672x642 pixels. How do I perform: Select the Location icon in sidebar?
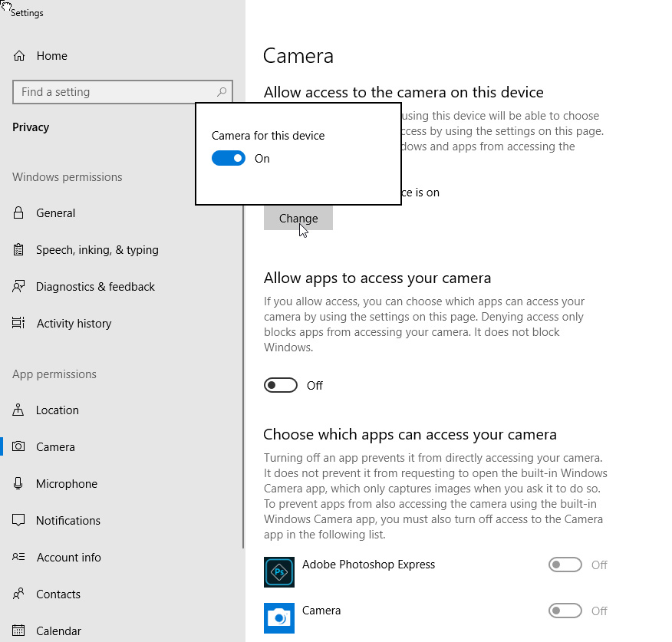click(x=19, y=410)
